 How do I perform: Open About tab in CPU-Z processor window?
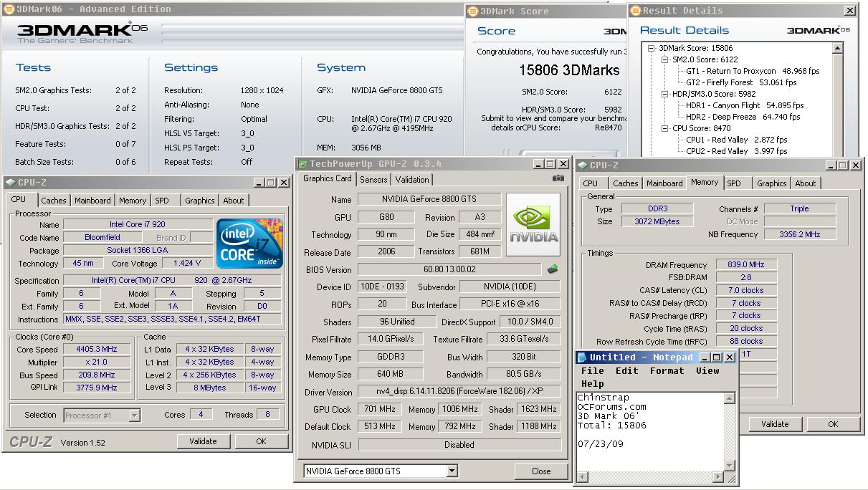pos(234,201)
